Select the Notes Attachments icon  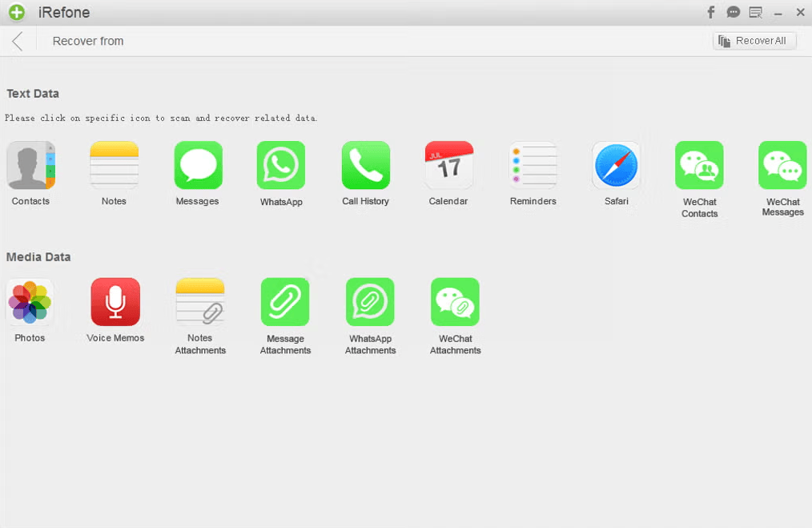point(200,302)
